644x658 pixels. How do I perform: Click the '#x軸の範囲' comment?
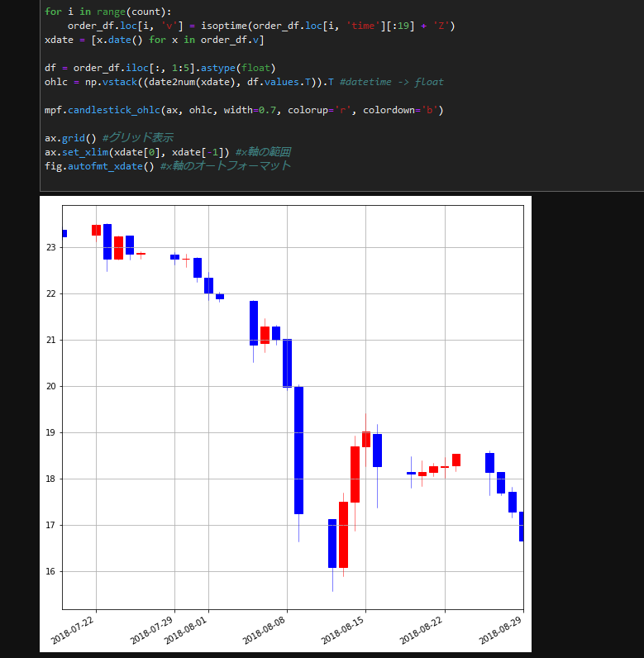click(x=263, y=152)
